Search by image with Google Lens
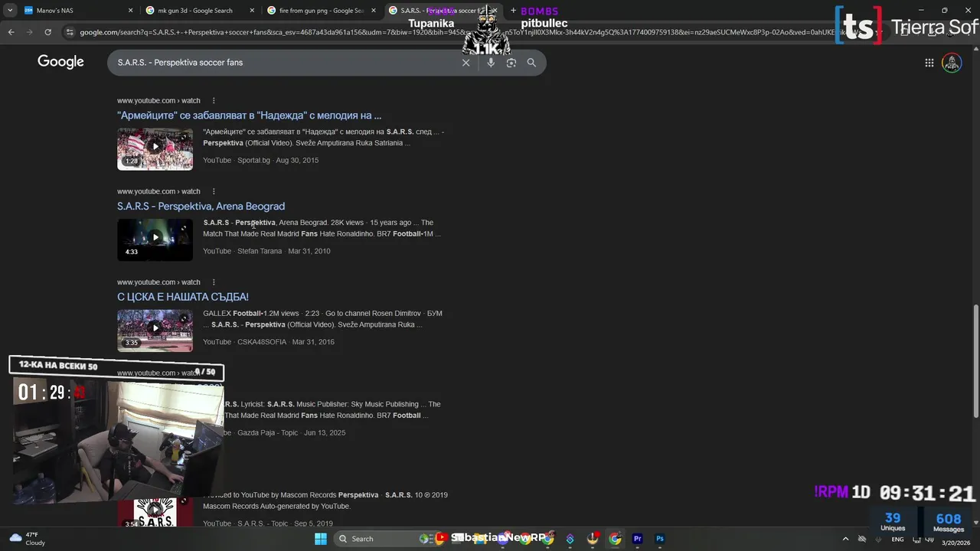The image size is (980, 551). coord(511,63)
